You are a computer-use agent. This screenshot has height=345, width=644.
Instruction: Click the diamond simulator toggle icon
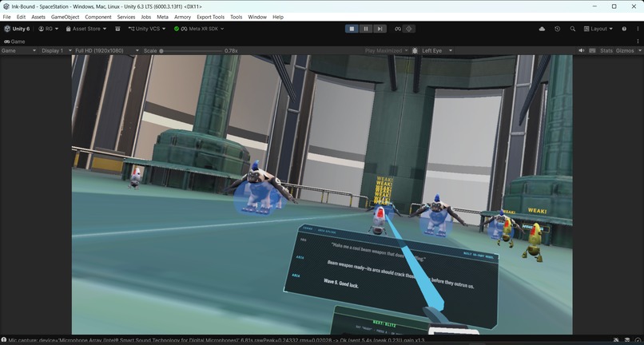(x=408, y=29)
